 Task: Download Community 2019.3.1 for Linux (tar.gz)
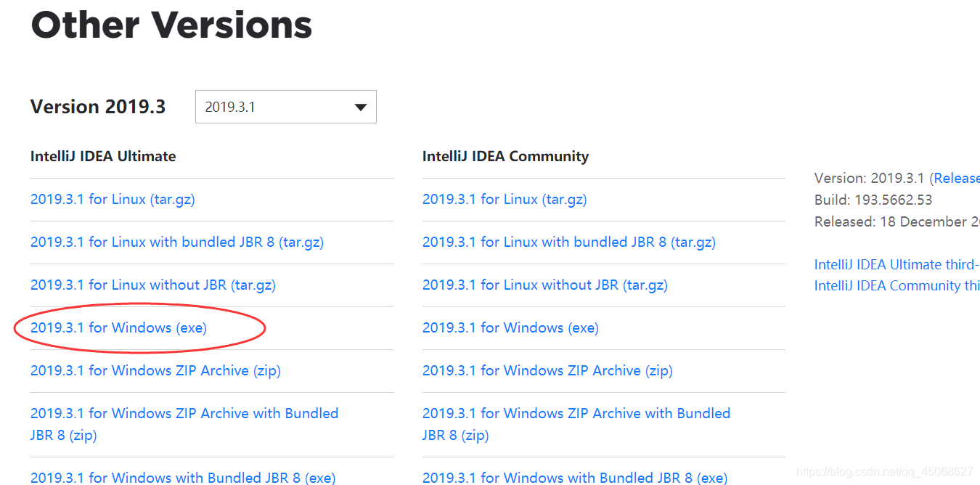coord(505,199)
